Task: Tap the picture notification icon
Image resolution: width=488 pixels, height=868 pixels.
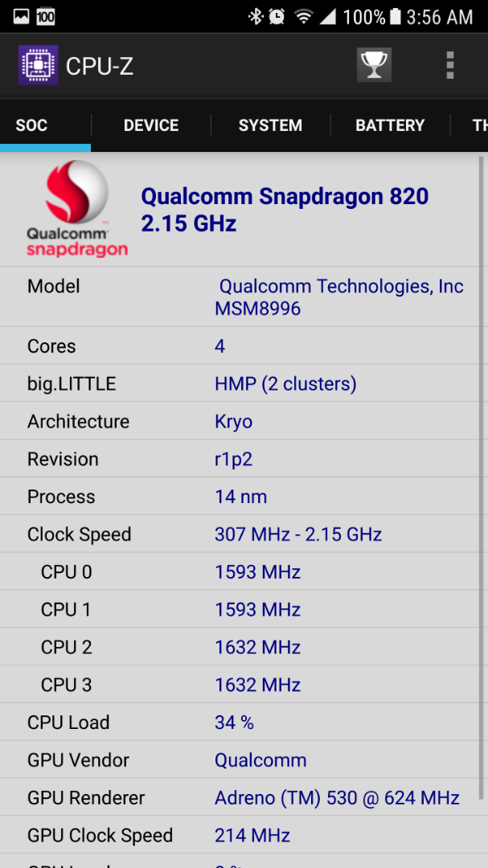Action: pos(22,17)
